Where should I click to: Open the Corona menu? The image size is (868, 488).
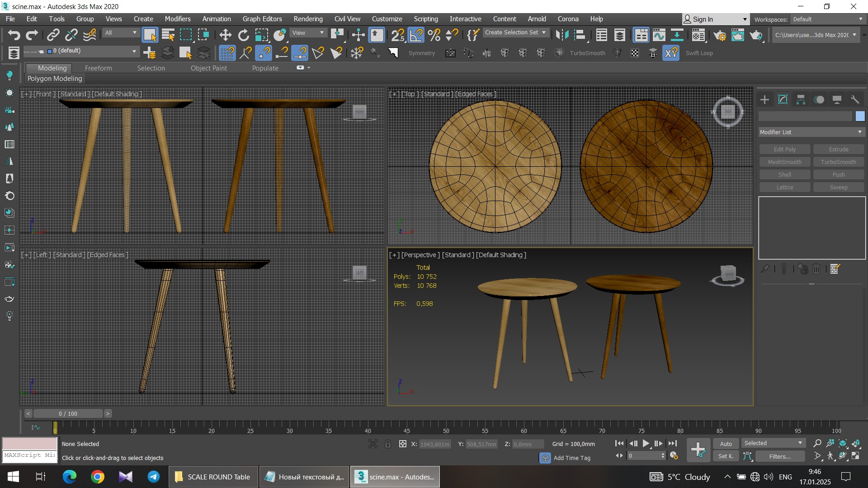coord(568,19)
